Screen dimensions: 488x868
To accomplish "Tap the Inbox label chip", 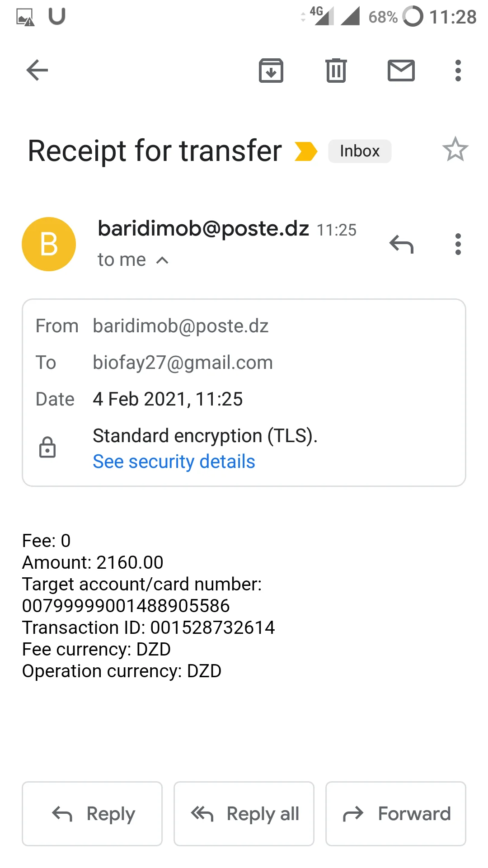I will click(x=360, y=151).
